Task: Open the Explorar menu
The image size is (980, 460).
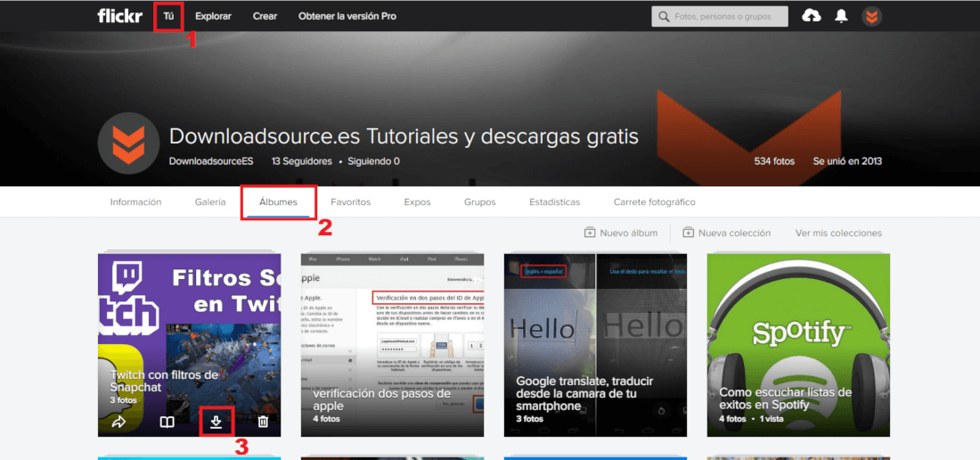Action: [213, 16]
